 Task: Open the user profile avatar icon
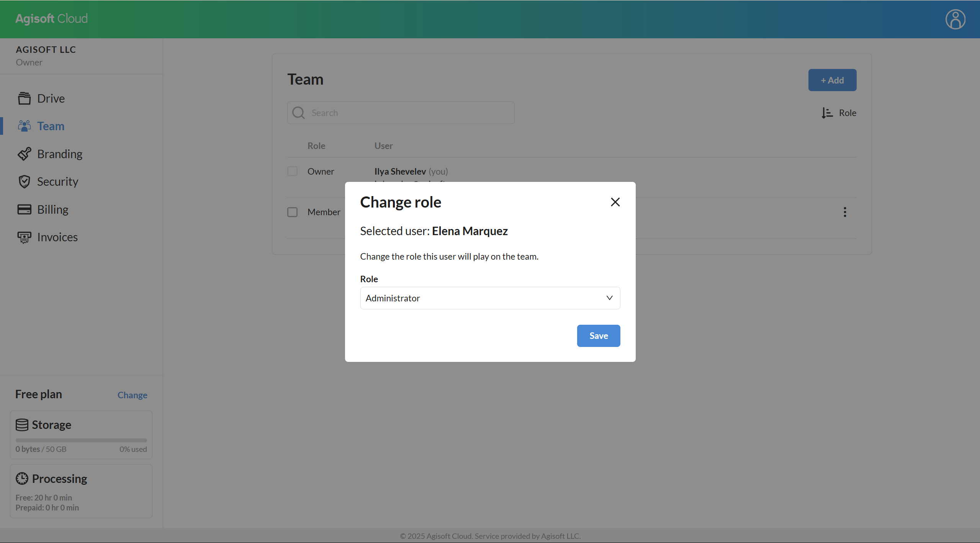(x=955, y=19)
